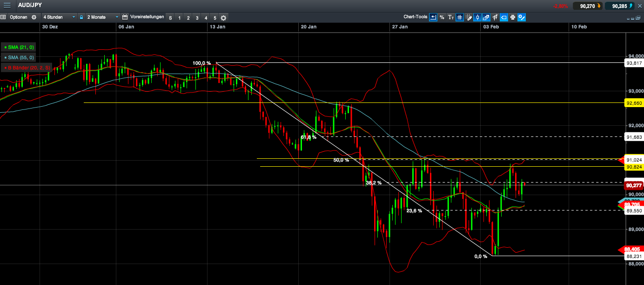Image resolution: width=644 pixels, height=285 pixels.
Task: Open presets gear settings after preset 5
Action: 223,18
